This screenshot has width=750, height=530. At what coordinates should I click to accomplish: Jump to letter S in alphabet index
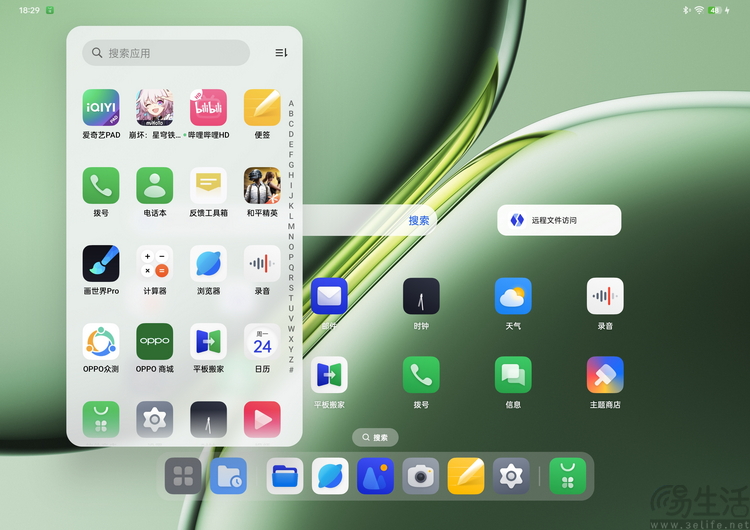click(291, 288)
